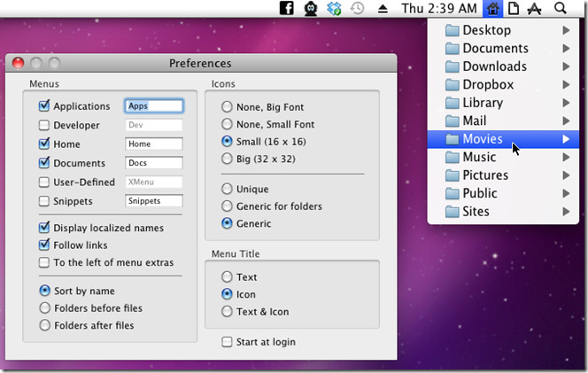This screenshot has width=588, height=373.
Task: Expand the Mail submenu arrow
Action: tap(566, 120)
